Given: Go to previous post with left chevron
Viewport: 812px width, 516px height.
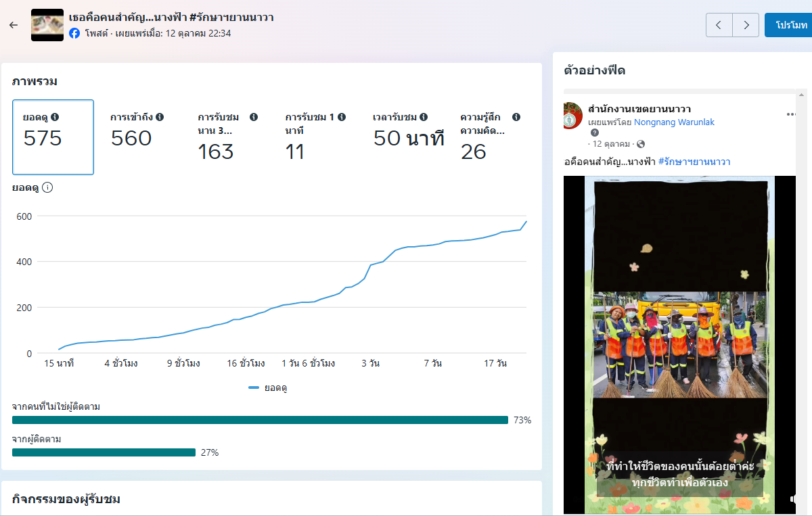Looking at the screenshot, I should tap(719, 25).
